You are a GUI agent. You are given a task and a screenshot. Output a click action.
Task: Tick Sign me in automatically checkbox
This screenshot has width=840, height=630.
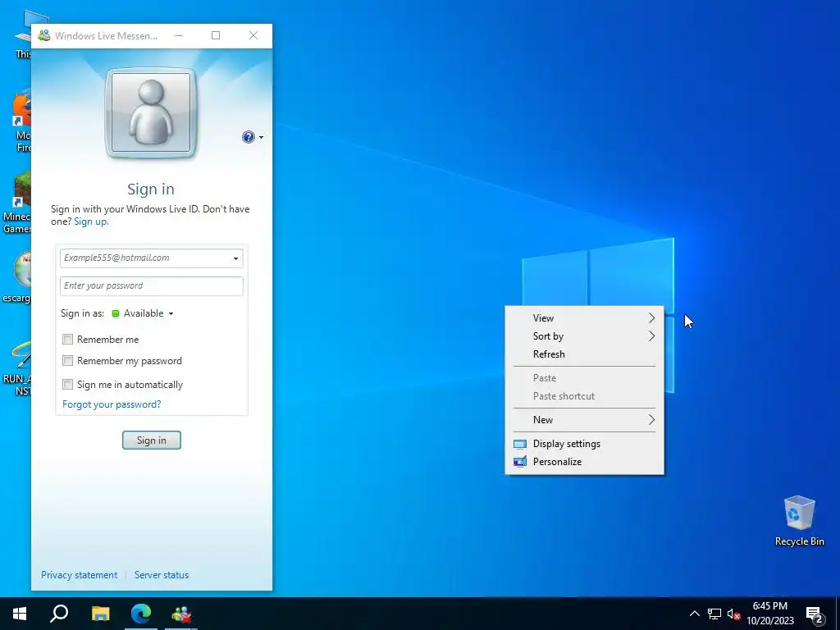[67, 384]
